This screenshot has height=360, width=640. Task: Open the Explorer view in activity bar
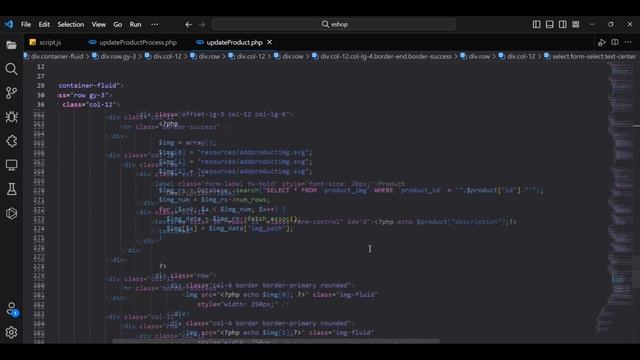pos(11,45)
